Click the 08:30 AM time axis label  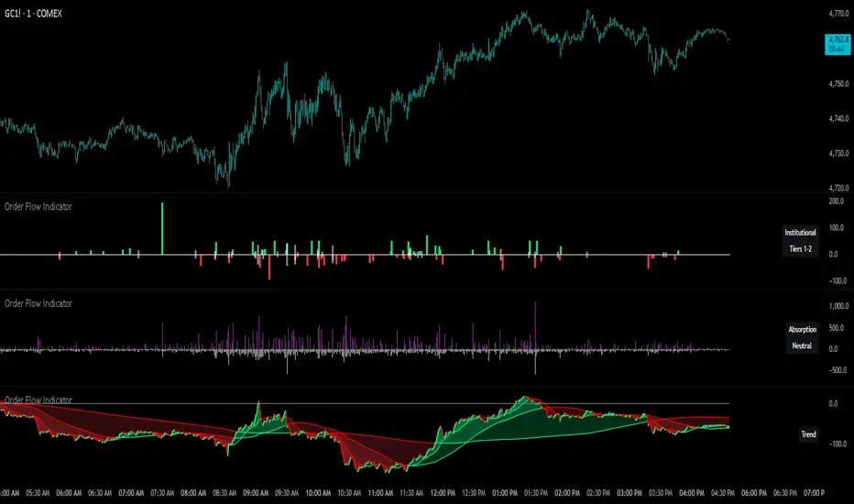point(224,493)
